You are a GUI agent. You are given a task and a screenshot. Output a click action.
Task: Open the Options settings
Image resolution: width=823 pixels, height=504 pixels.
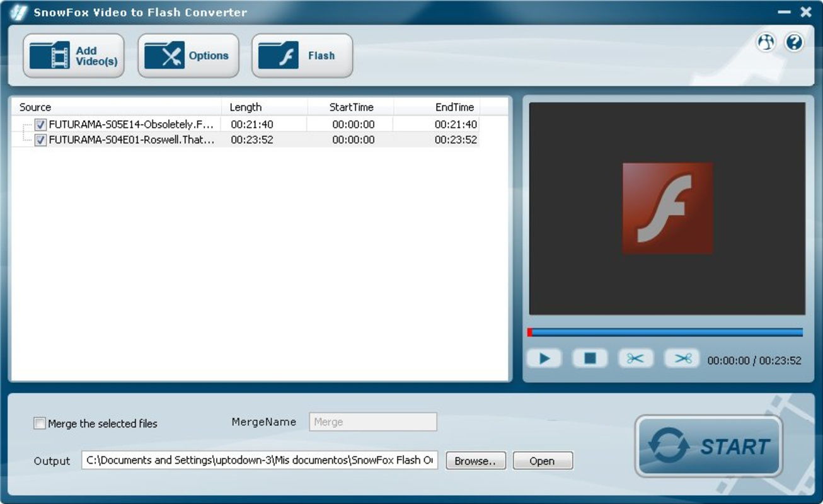[188, 56]
